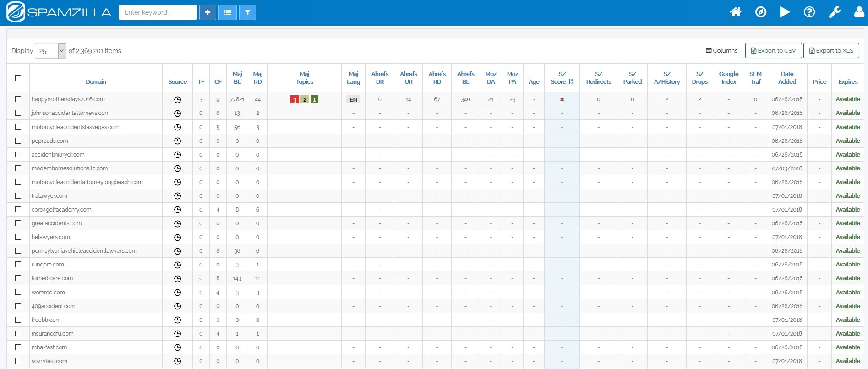Sort by Price column header
This screenshot has height=369, width=868.
pyautogui.click(x=819, y=82)
